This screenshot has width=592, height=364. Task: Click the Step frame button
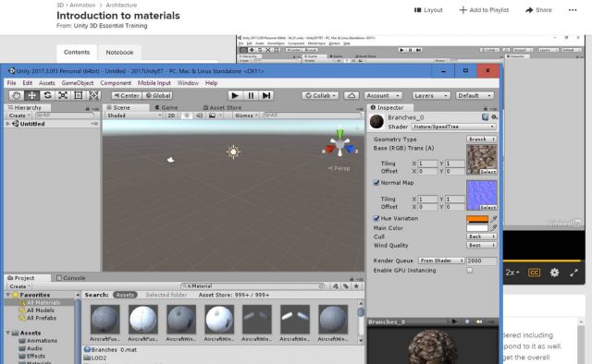click(x=266, y=95)
